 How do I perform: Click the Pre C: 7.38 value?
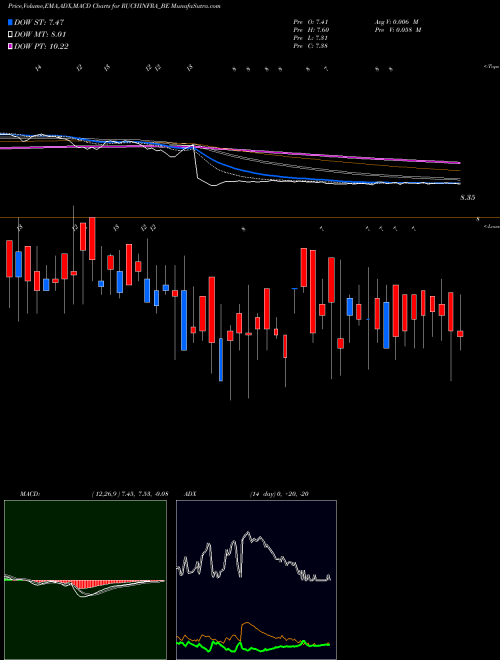pyautogui.click(x=311, y=46)
